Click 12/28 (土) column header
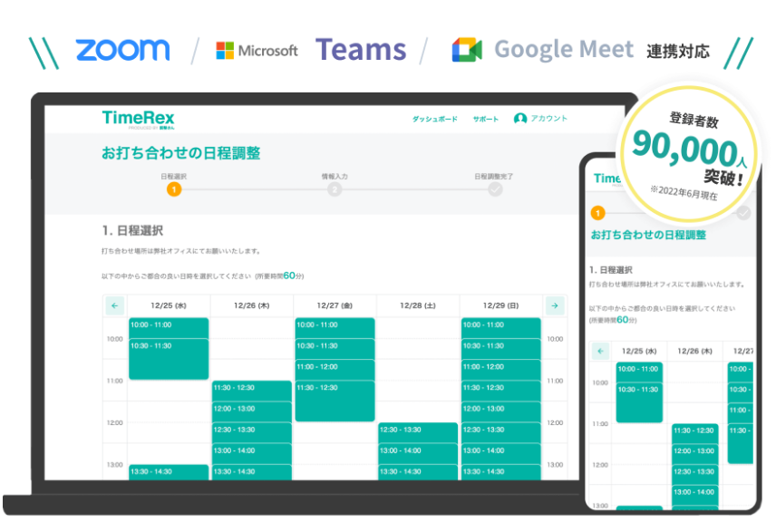Screen dimensions: 776x532 [x=418, y=305]
